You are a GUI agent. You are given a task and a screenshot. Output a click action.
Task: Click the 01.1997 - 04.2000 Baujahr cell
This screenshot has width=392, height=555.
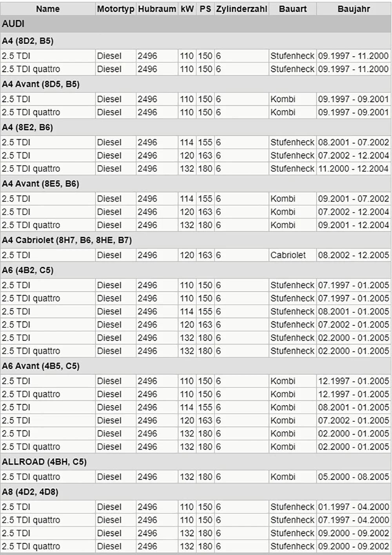(x=354, y=507)
